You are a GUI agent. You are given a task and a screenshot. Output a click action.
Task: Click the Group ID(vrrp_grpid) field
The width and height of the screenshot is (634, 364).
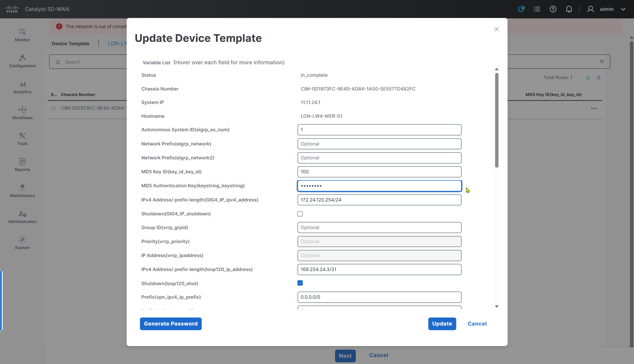point(379,228)
